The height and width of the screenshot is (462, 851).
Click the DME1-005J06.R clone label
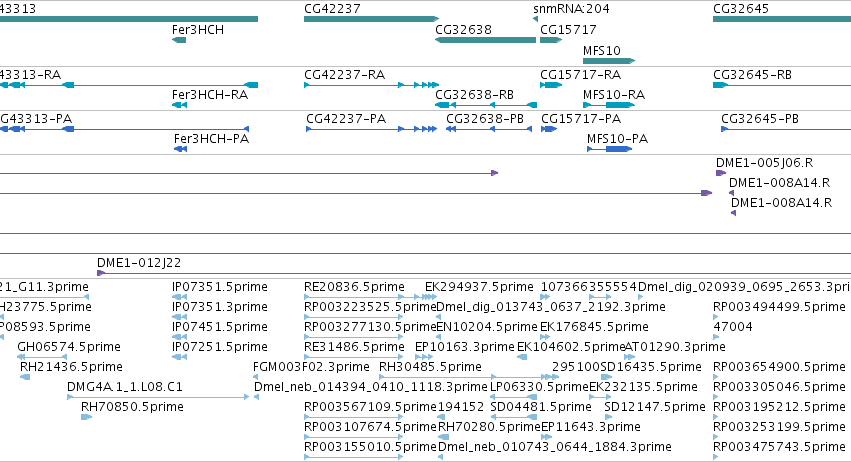[764, 162]
